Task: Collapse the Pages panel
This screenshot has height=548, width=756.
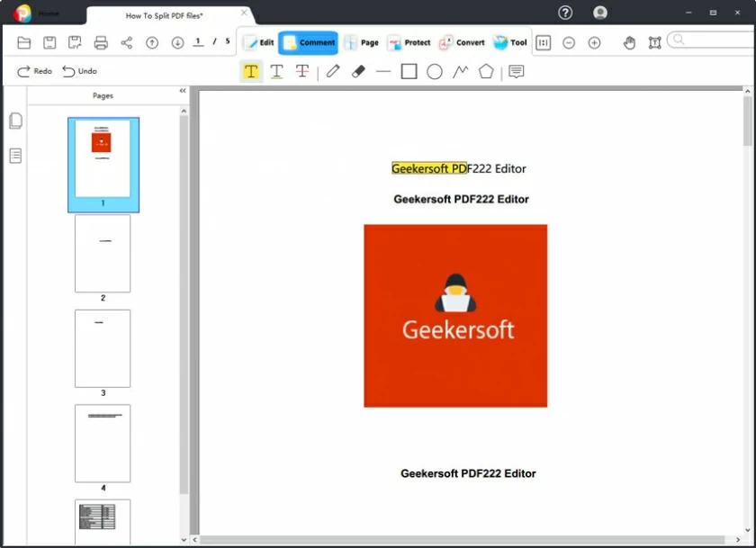Action: (183, 90)
